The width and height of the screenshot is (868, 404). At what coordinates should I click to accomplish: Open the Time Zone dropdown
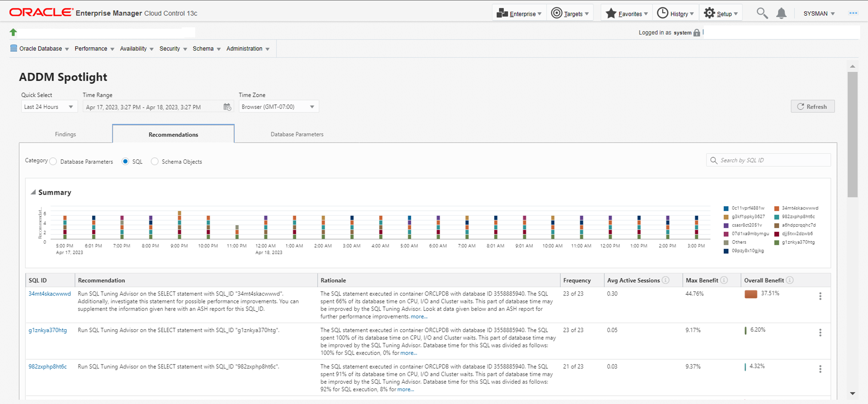coord(278,107)
